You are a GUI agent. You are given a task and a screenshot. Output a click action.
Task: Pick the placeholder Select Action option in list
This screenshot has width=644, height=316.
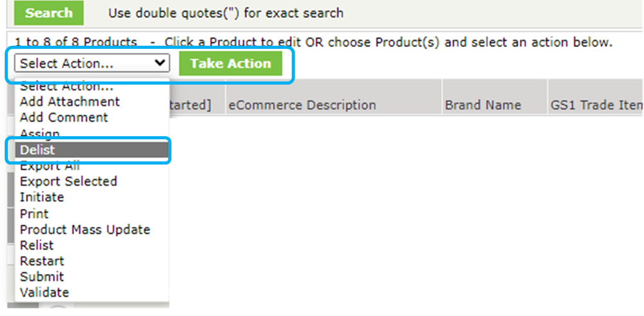click(x=66, y=86)
